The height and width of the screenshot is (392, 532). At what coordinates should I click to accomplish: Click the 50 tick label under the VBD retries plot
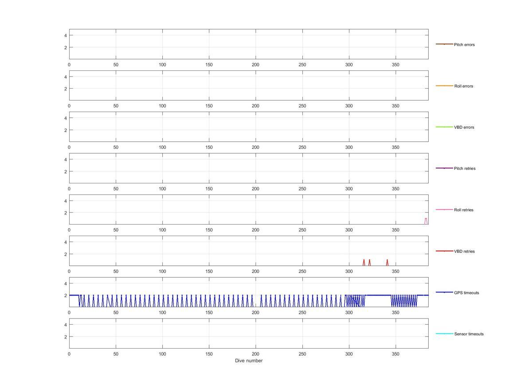[116, 272]
